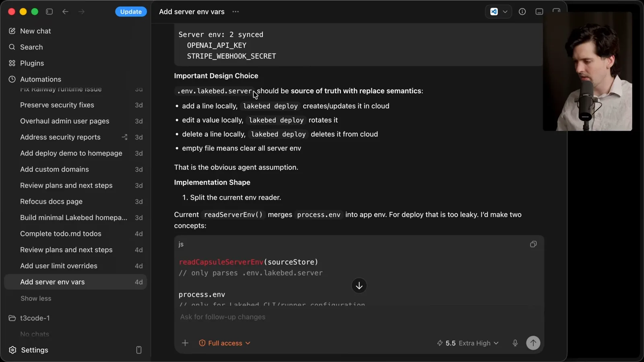Select the 'Add server env vars' chat

(x=75, y=282)
